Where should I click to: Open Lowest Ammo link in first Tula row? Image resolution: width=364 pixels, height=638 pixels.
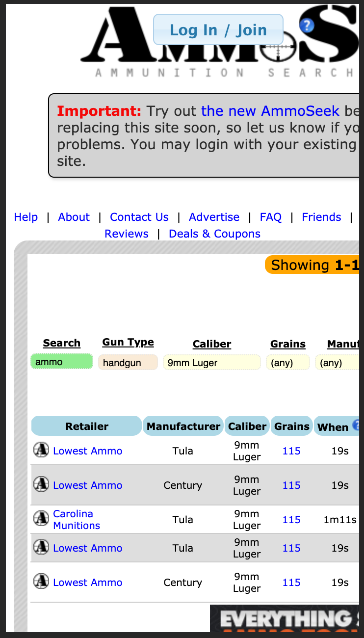(x=88, y=451)
